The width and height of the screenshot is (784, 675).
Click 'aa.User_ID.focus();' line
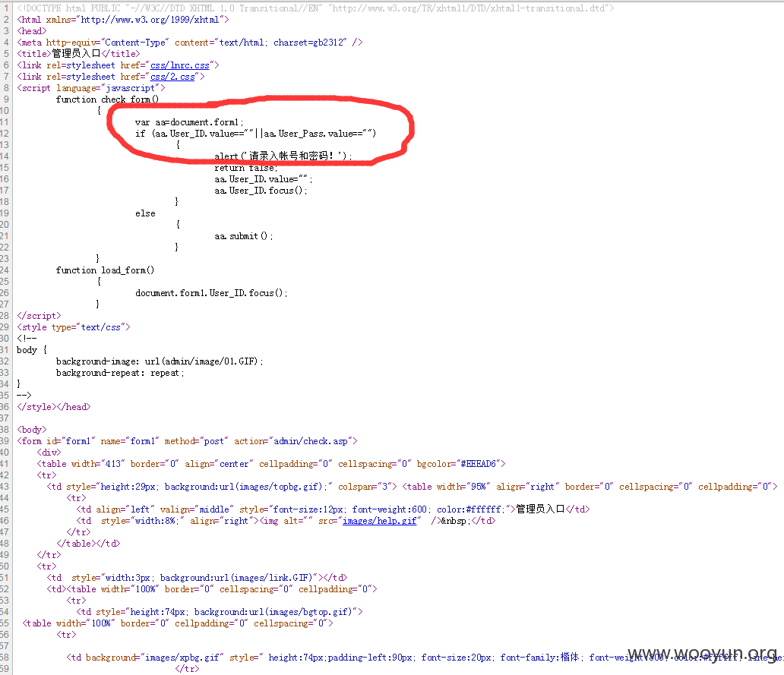click(x=261, y=191)
